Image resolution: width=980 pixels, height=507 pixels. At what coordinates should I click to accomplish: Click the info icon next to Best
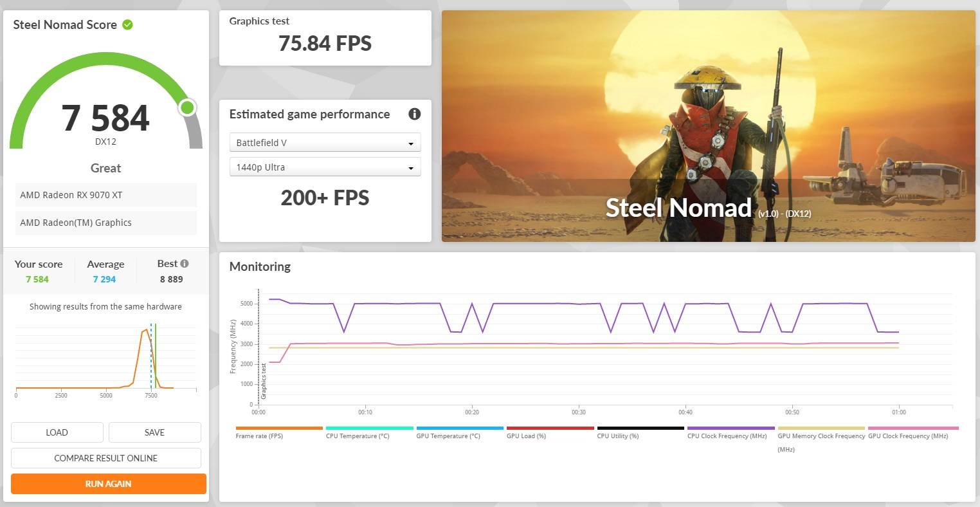(x=185, y=264)
